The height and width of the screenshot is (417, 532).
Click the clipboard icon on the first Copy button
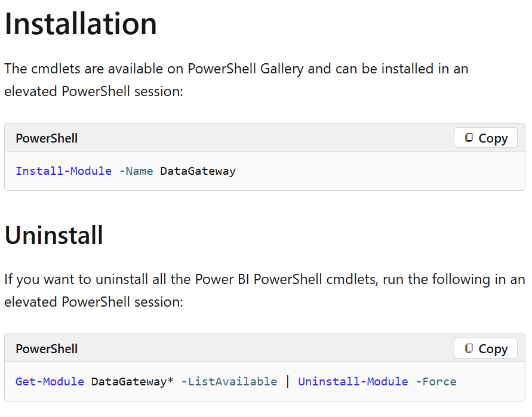tap(469, 138)
